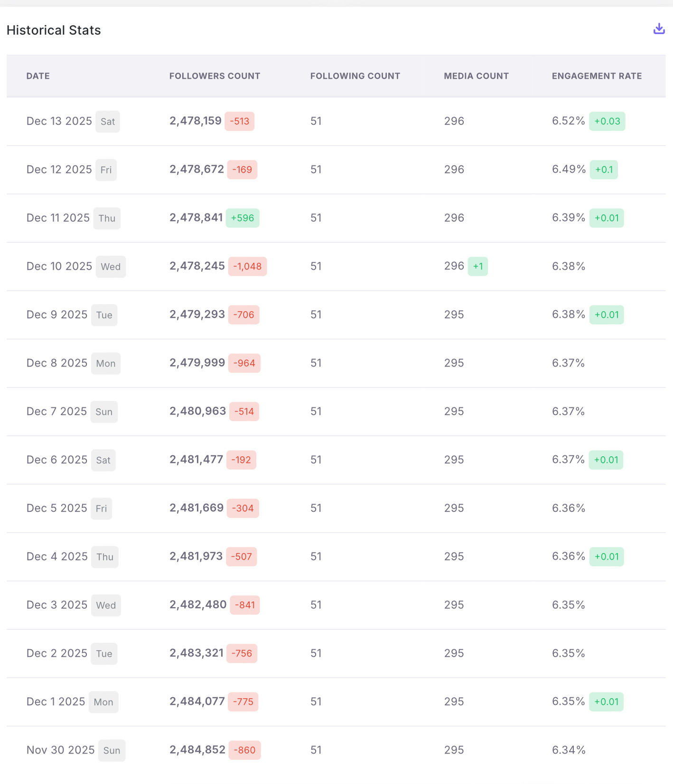This screenshot has width=673, height=784.
Task: Select the Following Count column header
Action: pyautogui.click(x=355, y=76)
